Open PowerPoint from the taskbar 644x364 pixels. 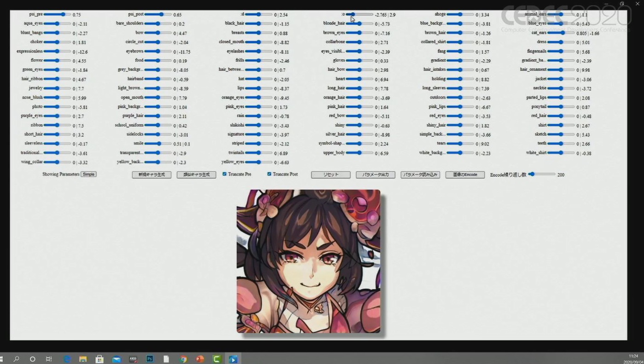click(200, 359)
